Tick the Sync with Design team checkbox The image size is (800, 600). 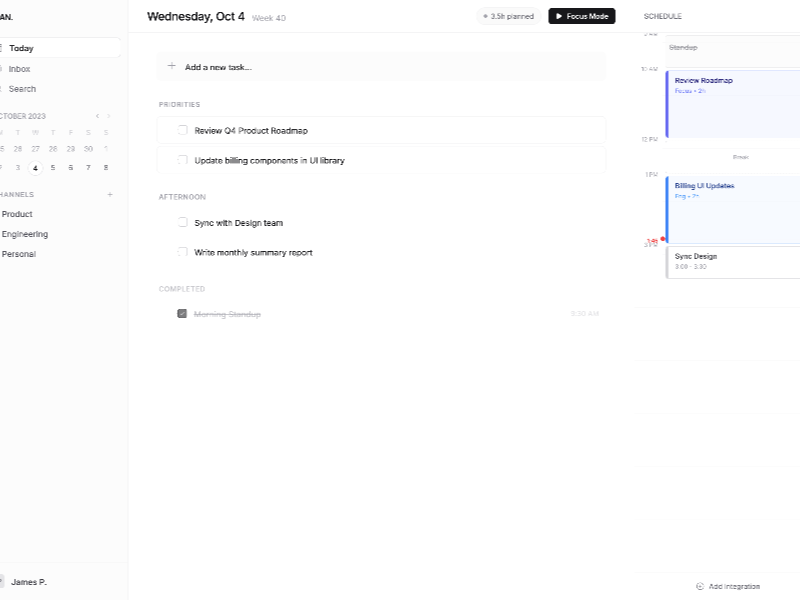[182, 223]
